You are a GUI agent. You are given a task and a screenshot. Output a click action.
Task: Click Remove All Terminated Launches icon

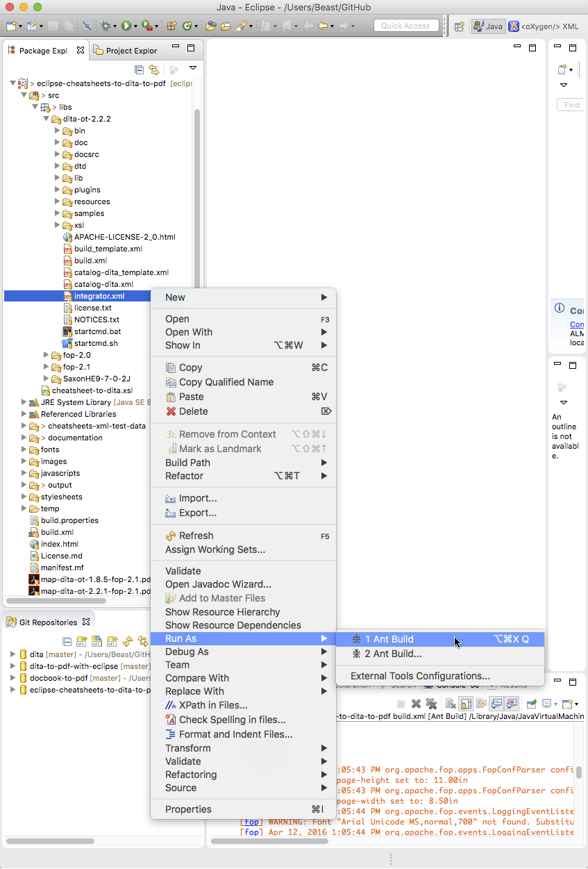(x=431, y=704)
